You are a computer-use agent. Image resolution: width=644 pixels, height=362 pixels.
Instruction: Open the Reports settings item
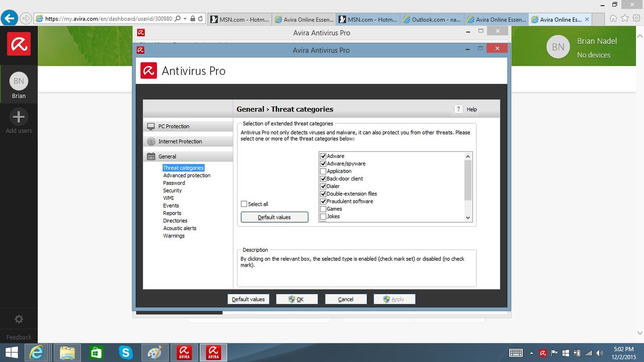click(172, 213)
